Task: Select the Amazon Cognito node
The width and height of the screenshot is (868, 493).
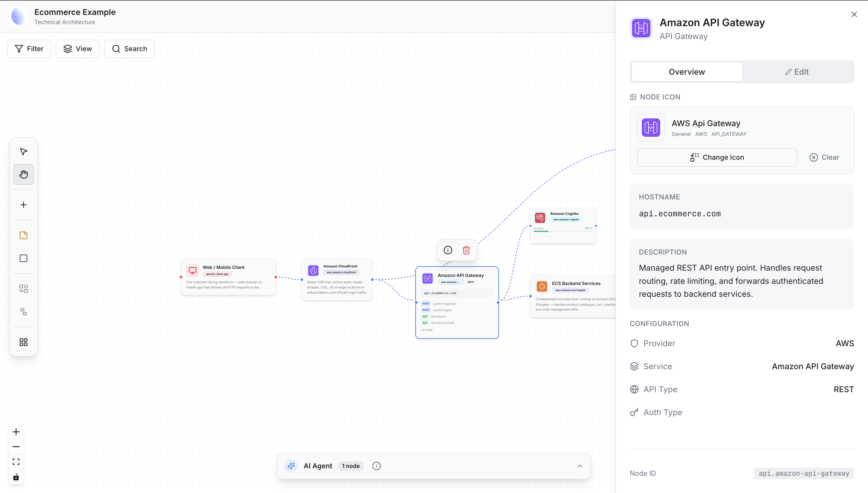Action: point(563,226)
